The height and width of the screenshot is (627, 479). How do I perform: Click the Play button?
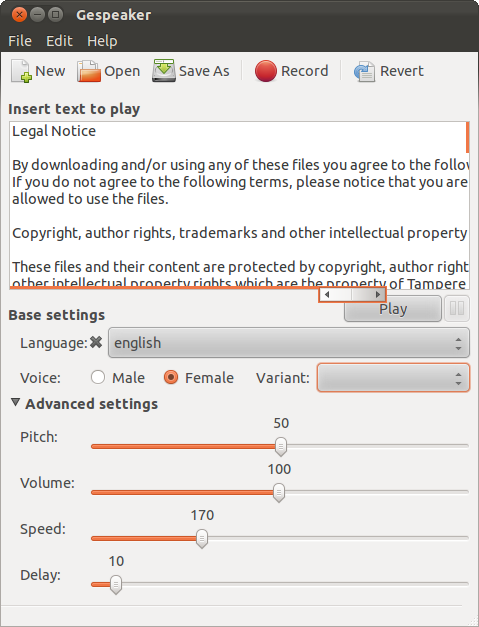(393, 308)
